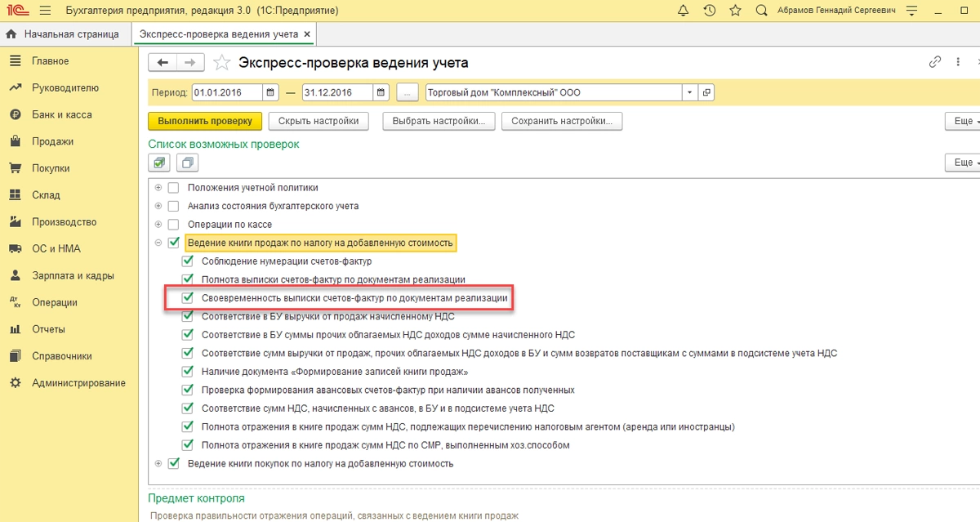The width and height of the screenshot is (980, 522).
Task: Open period selection ellipsis button
Action: pyautogui.click(x=408, y=92)
